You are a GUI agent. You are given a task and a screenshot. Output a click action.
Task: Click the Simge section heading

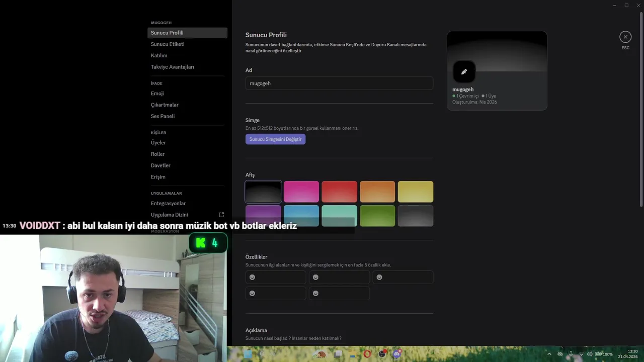pos(253,120)
